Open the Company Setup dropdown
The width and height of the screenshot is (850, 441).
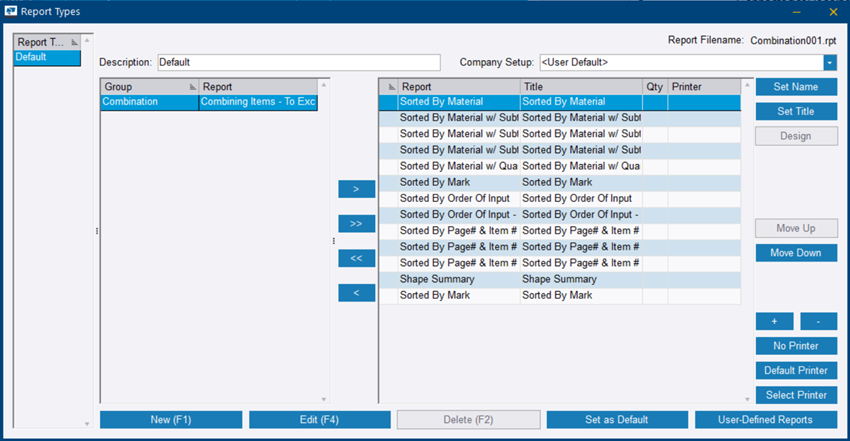[x=830, y=63]
